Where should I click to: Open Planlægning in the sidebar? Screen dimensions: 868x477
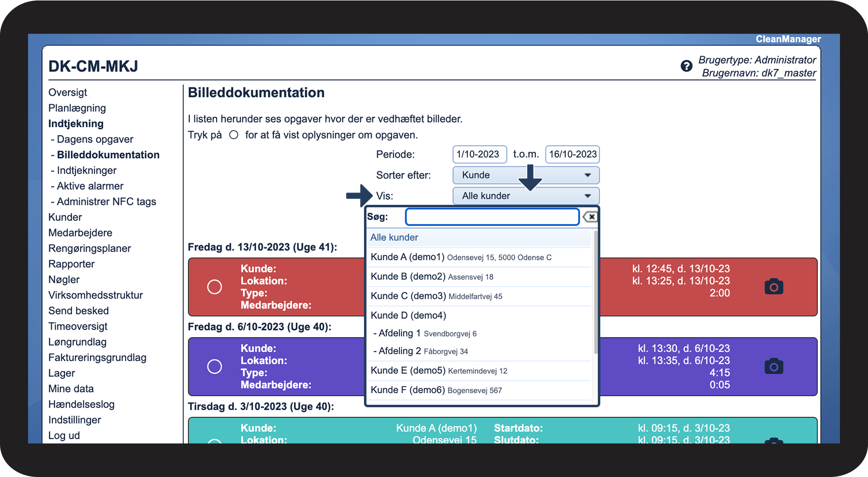click(x=77, y=108)
